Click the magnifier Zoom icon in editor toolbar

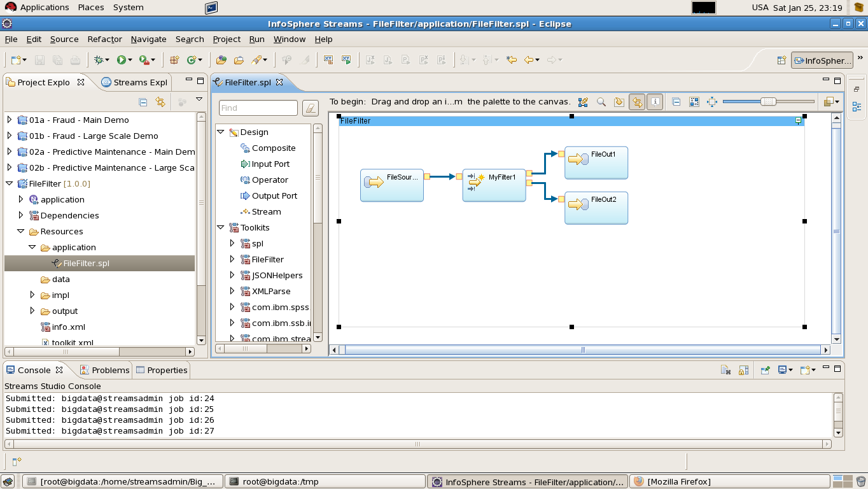(x=601, y=102)
